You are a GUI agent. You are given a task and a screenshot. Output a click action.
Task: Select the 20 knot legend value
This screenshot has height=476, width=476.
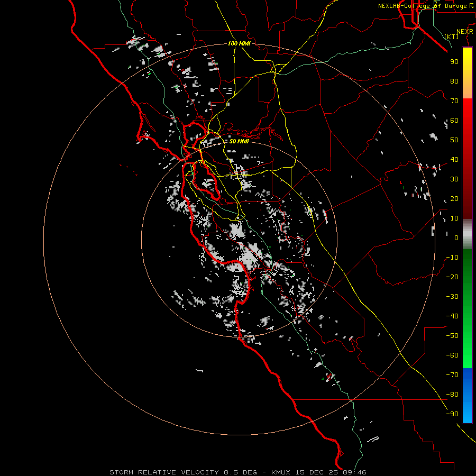click(x=454, y=198)
